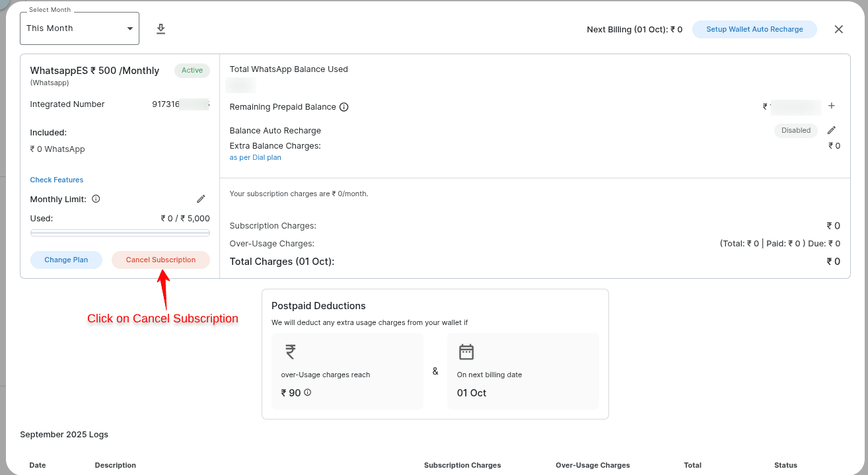Edit Balance Auto Recharge pencil icon
Screen dimensions: 868x475
pos(832,130)
